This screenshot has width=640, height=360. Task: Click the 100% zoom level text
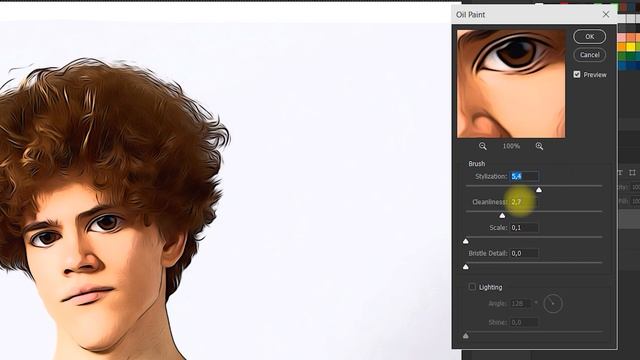[x=511, y=146]
